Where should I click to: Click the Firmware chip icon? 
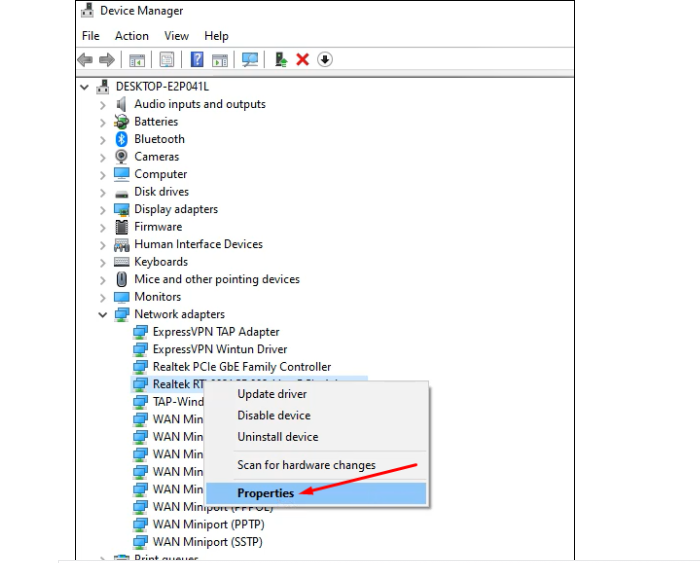pyautogui.click(x=121, y=227)
